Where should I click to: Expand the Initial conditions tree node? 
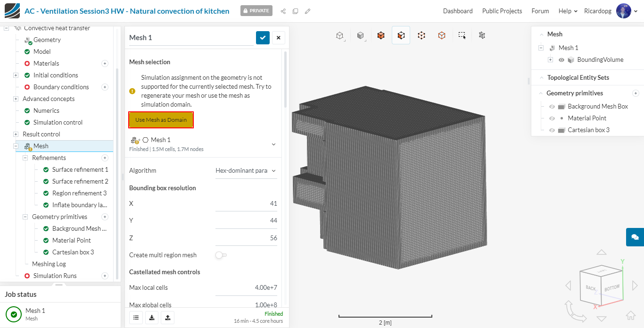point(16,75)
